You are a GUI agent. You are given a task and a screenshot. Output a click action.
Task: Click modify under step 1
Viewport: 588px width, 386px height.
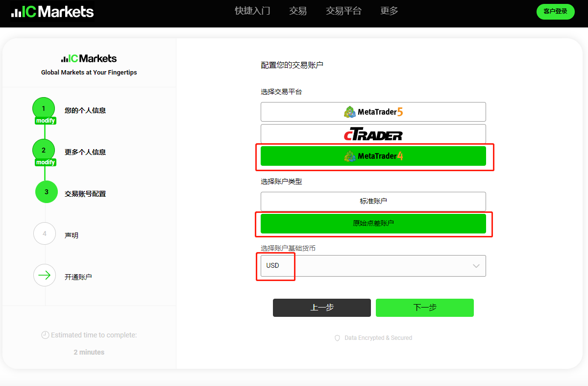pyautogui.click(x=46, y=121)
